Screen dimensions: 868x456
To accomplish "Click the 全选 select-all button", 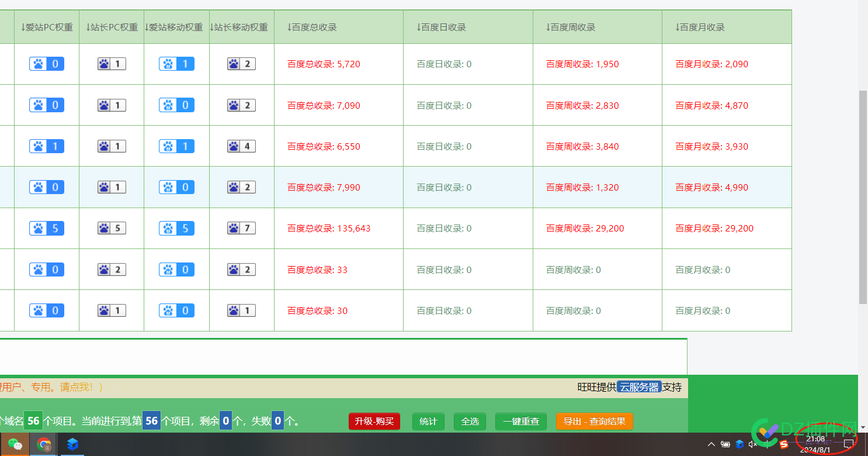I will click(x=470, y=421).
